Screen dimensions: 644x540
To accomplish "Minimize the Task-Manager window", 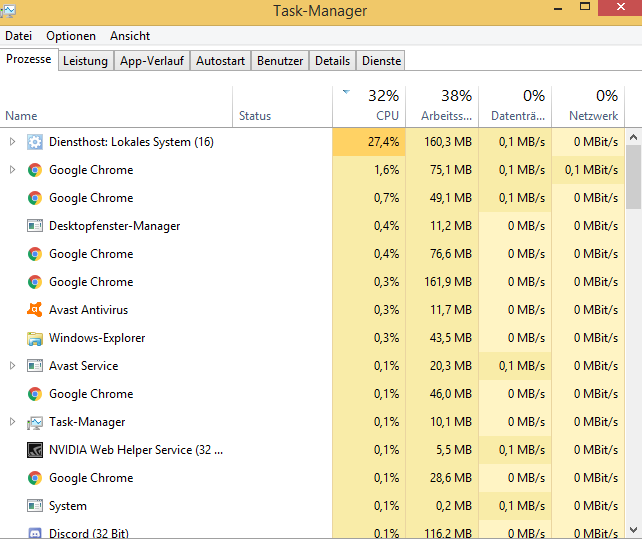I will coord(558,8).
